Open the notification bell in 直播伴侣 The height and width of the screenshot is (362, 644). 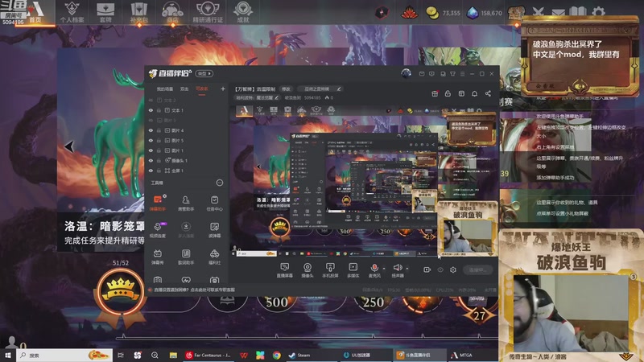pyautogui.click(x=474, y=93)
